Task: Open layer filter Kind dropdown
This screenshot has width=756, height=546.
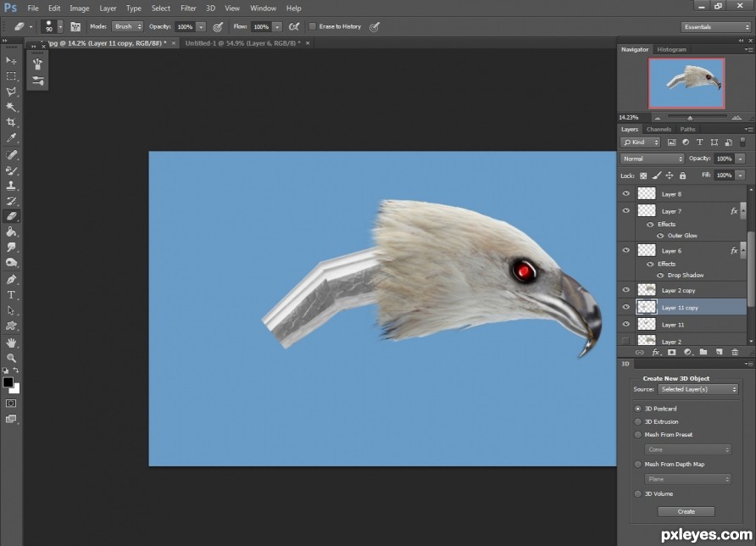Action: 640,142
